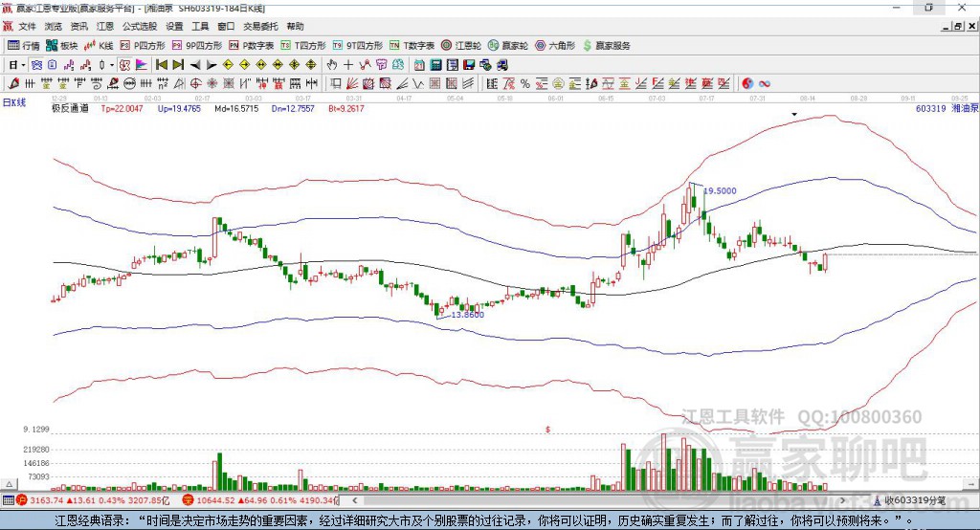The width and height of the screenshot is (980, 530).
Task: Click the black left arrow icon
Action: click(195, 65)
